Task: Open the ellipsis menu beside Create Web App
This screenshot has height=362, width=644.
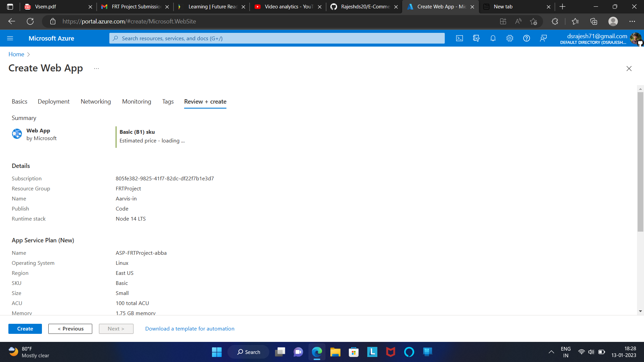Action: (x=97, y=68)
